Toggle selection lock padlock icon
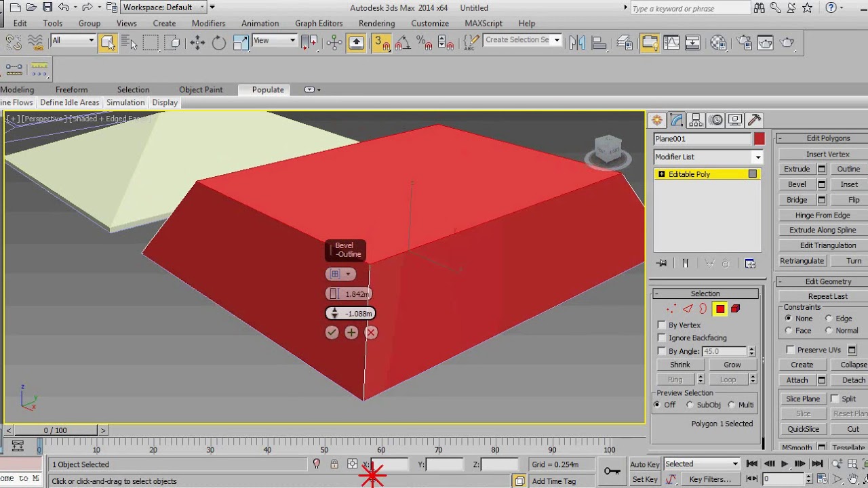This screenshot has height=488, width=868. point(334,464)
